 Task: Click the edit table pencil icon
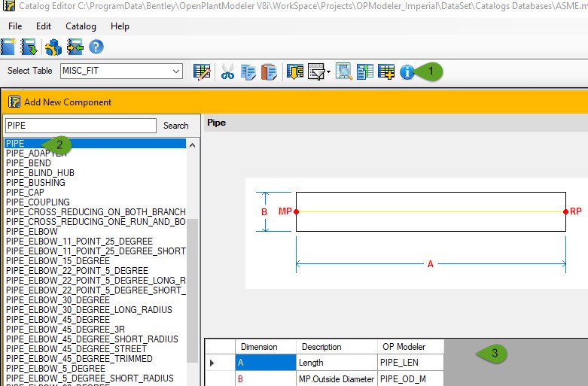[x=202, y=71]
